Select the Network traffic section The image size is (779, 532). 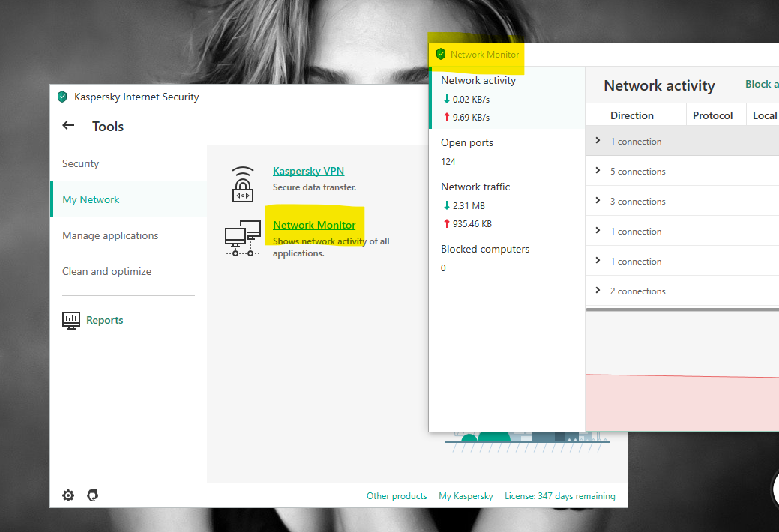point(507,205)
